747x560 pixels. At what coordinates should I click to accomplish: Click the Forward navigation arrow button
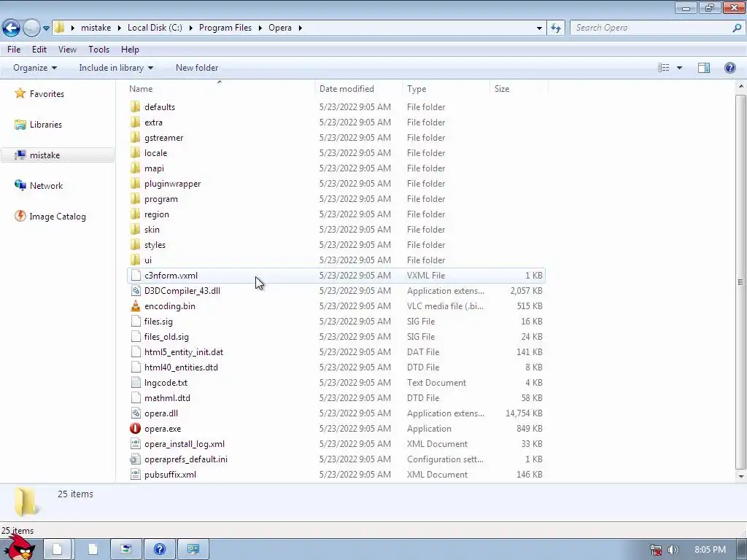point(31,28)
